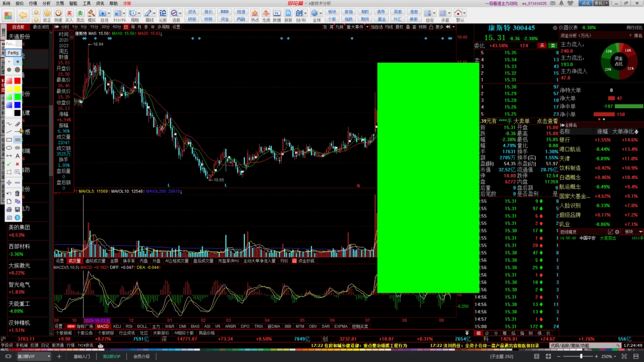This screenshot has height=362, width=644.
Task: Expand the 选股 stock picker dropdown arrow
Action: [180, 13]
